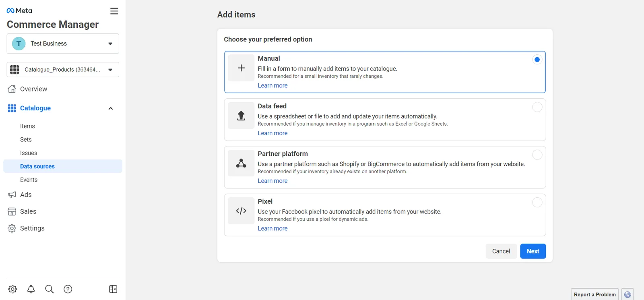Open search magnifier icon

(50, 289)
